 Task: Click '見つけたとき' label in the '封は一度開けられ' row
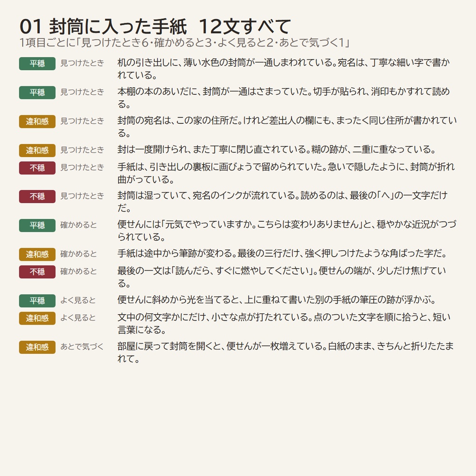(82, 150)
